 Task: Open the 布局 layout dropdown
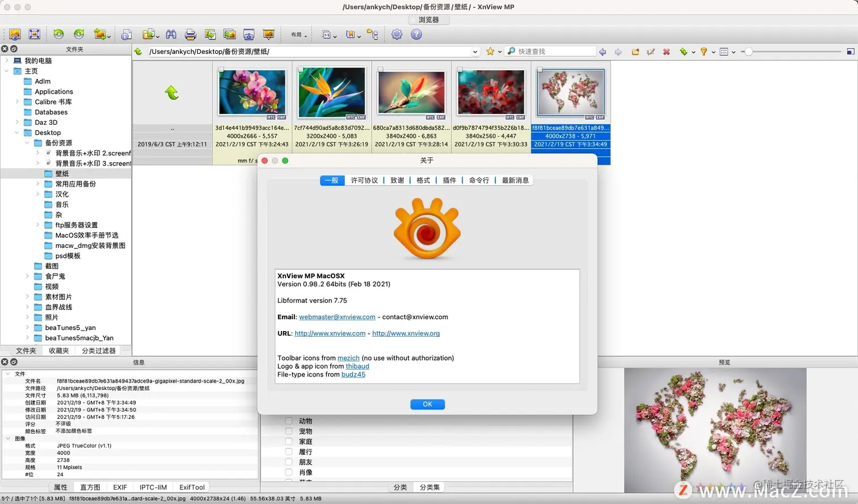point(299,35)
